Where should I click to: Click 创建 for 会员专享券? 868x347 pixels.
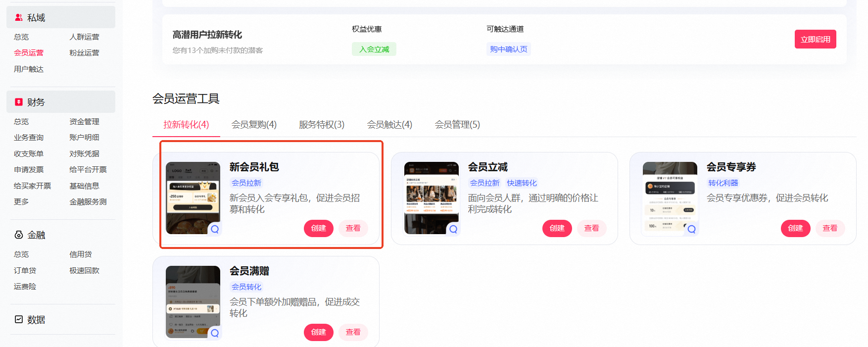point(796,228)
